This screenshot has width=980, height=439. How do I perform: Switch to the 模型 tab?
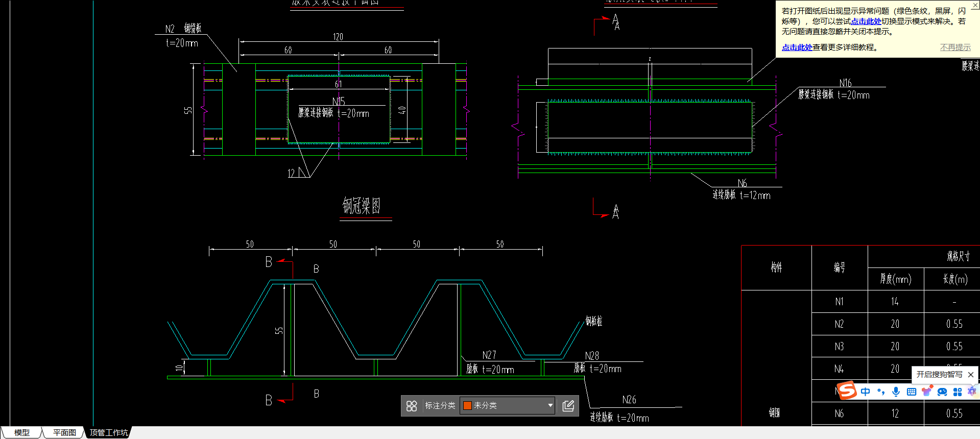(21, 432)
